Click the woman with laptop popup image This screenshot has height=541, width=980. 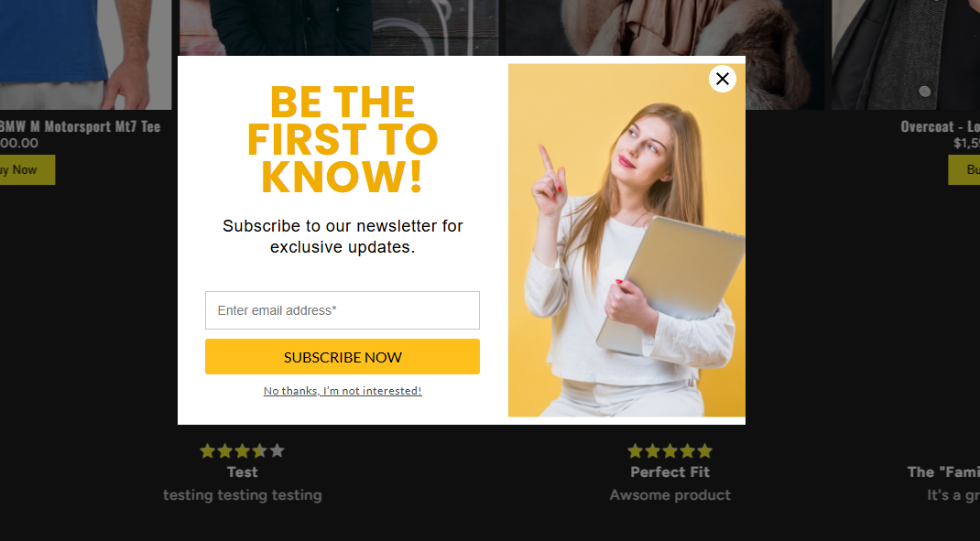(626, 240)
